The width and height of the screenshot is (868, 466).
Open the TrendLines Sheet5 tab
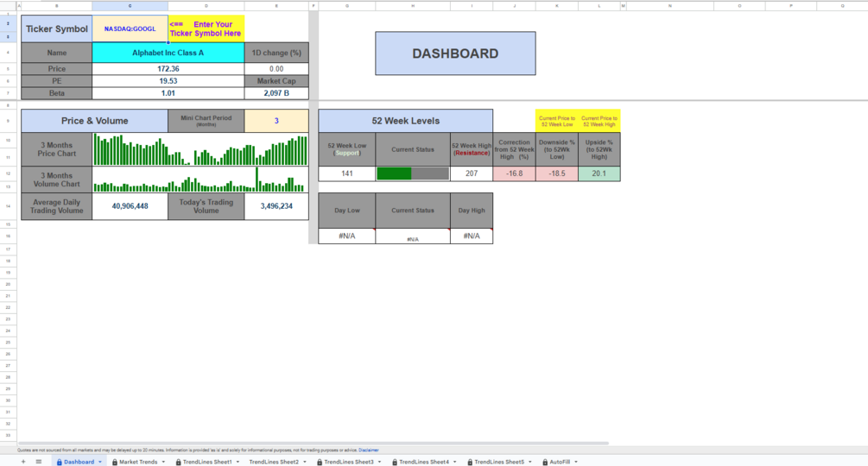[x=498, y=462]
